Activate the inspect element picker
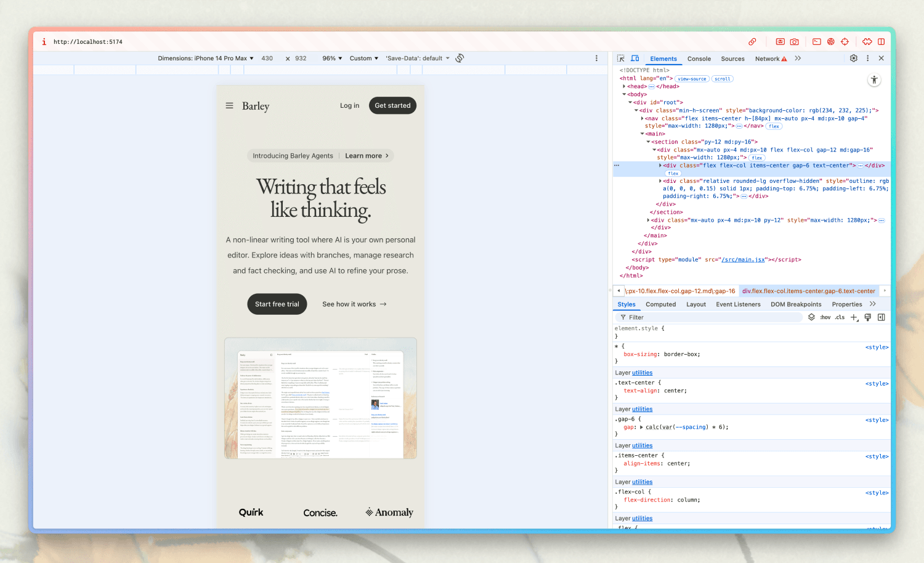 coord(621,59)
